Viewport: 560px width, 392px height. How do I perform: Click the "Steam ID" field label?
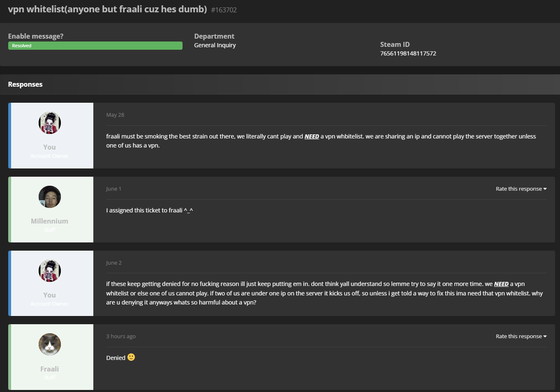pyautogui.click(x=395, y=44)
